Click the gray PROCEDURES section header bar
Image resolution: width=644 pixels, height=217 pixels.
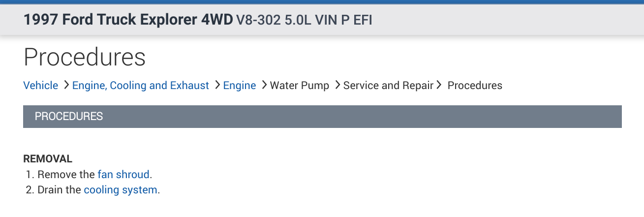point(322,117)
